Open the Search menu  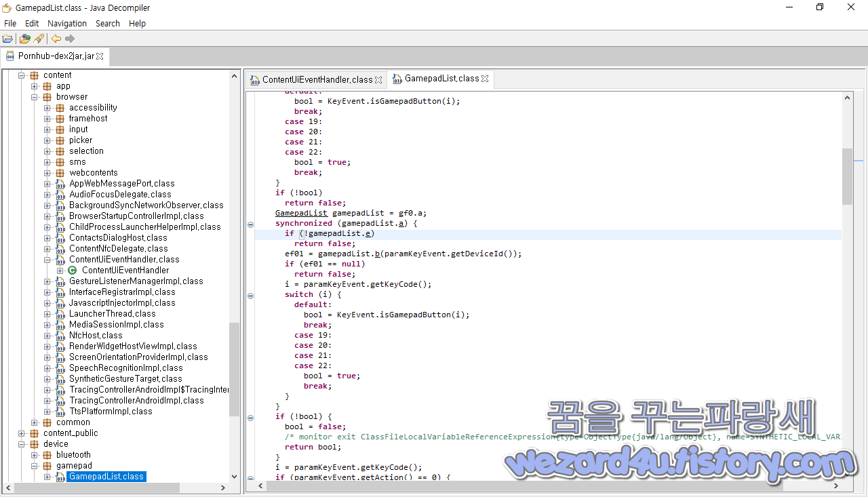click(107, 23)
